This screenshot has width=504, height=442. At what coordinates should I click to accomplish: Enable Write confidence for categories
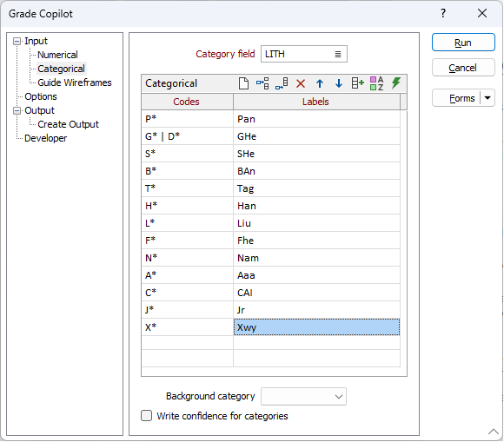point(147,416)
